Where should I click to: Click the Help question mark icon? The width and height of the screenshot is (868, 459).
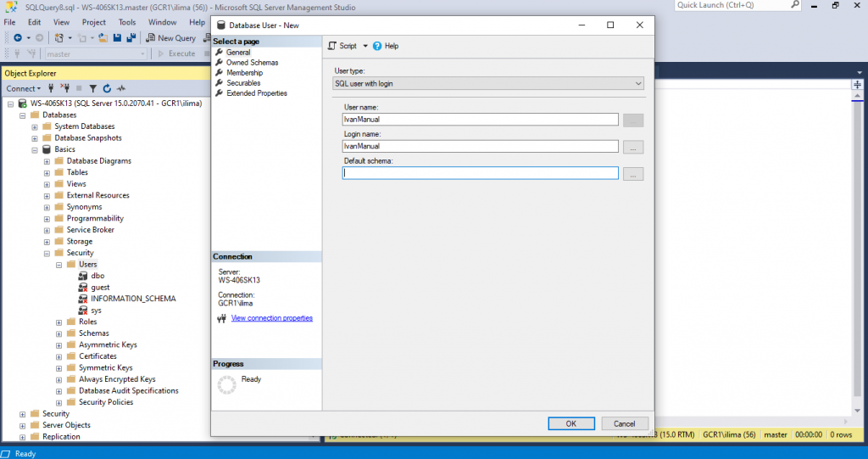(377, 46)
